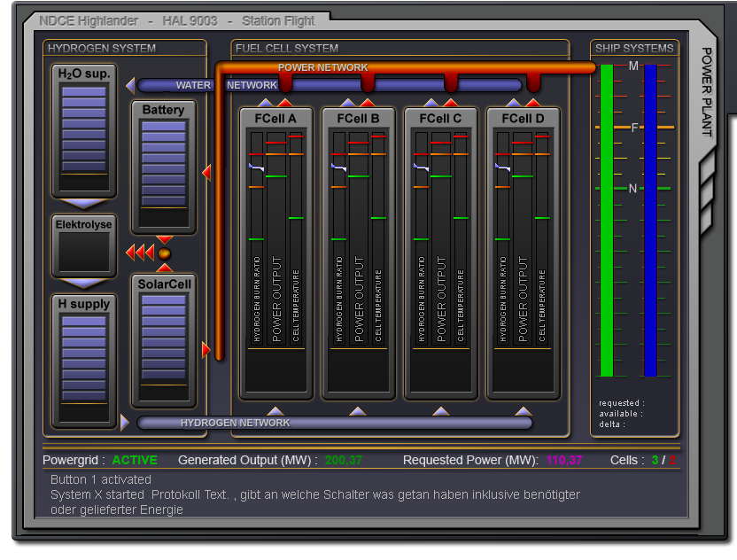The image size is (737, 560).
Task: Click the blue arrow above FCell B
Action: click(347, 103)
